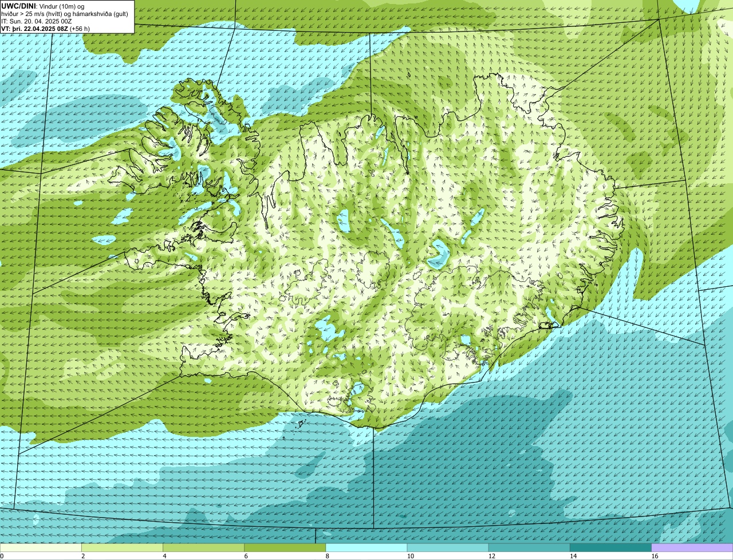Viewport: 733px width, 560px height.
Task: Click the '2' scale label
Action: coord(83,556)
